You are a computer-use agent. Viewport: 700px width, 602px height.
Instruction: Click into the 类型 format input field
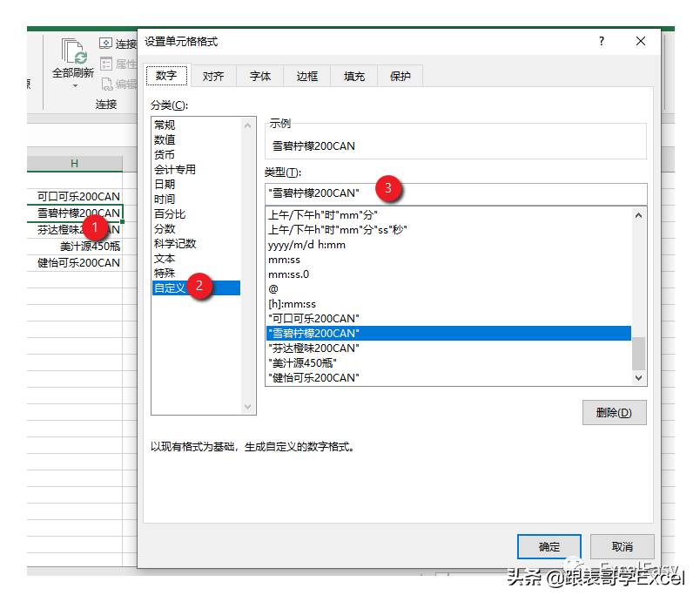(456, 193)
